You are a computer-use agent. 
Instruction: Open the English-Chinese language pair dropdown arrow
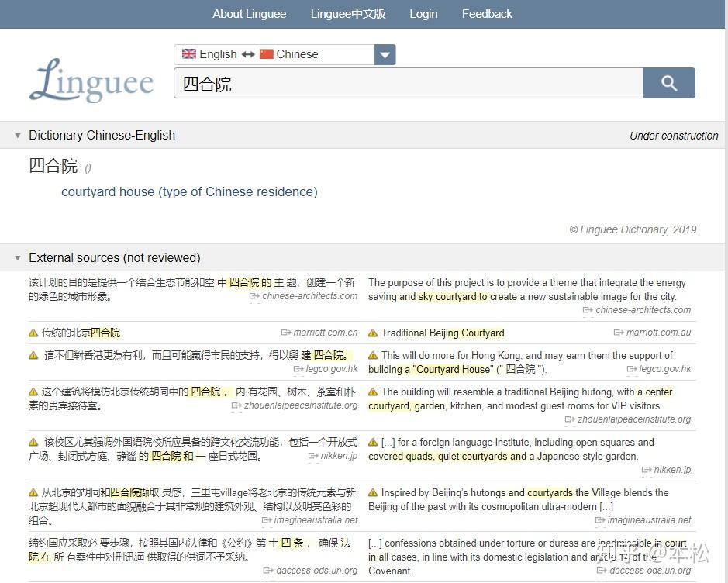(x=385, y=55)
